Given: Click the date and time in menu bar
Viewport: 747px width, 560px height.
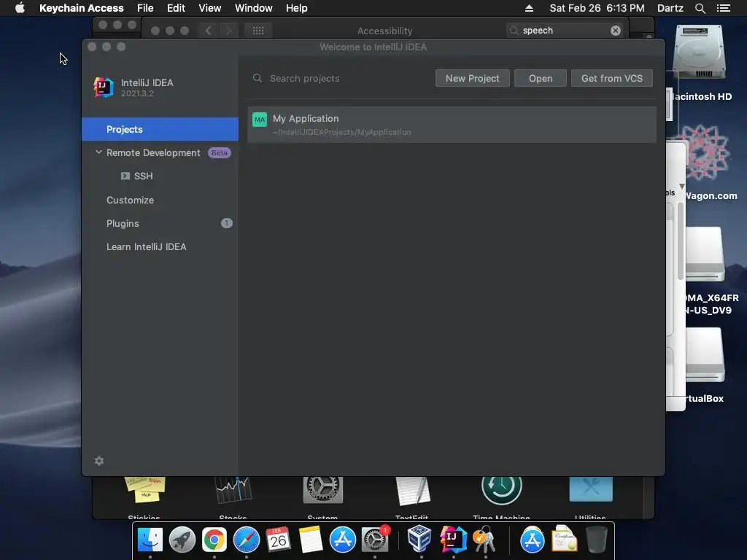Looking at the screenshot, I should (x=597, y=8).
